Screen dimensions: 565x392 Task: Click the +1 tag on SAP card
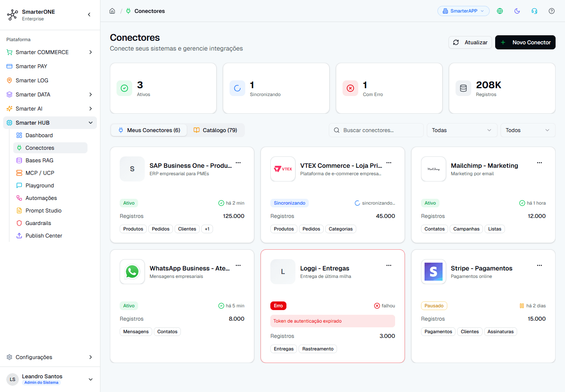tap(207, 229)
